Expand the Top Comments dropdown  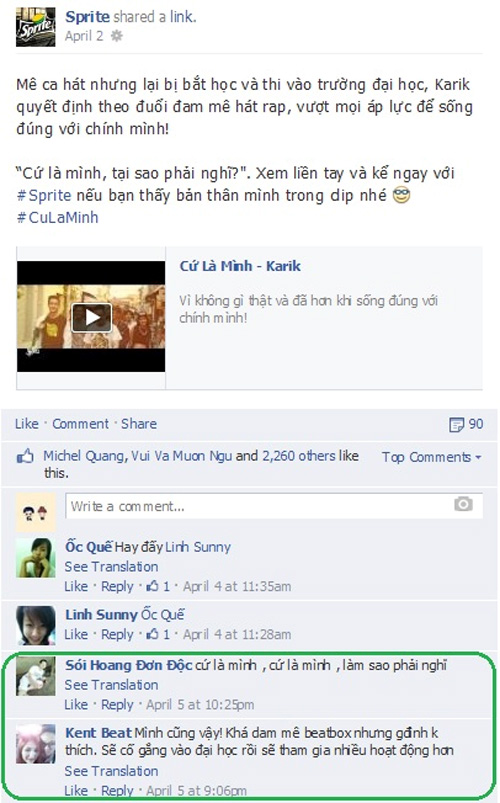[431, 457]
